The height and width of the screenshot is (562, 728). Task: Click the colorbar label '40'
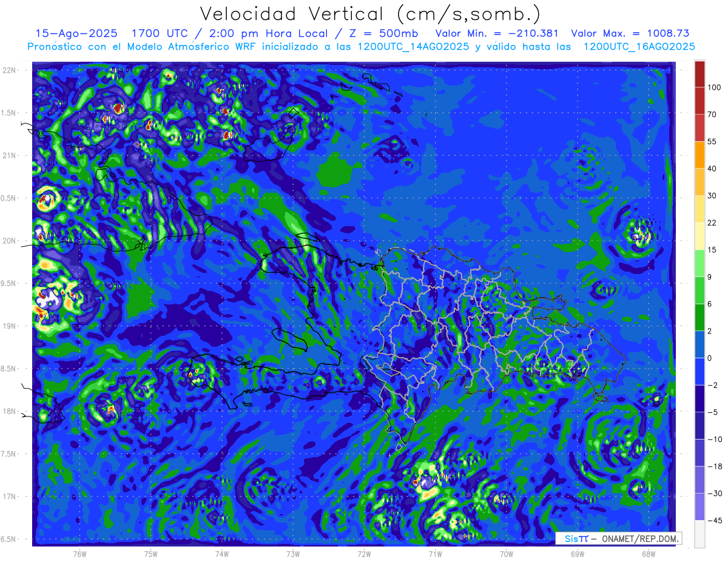pyautogui.click(x=712, y=169)
